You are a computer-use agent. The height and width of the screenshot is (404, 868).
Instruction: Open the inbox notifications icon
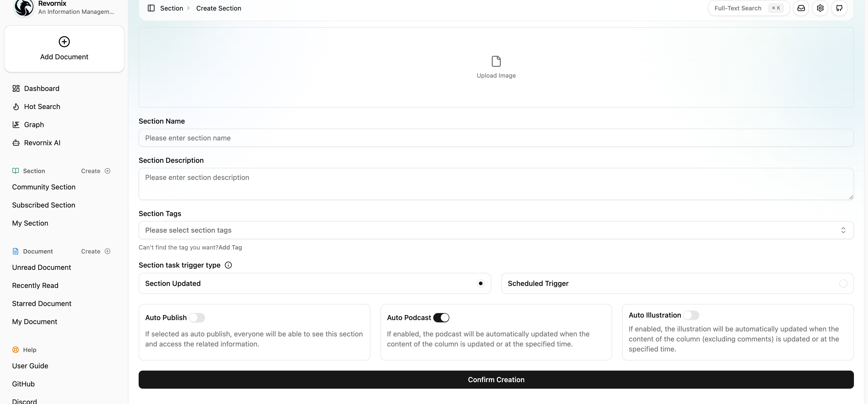(x=801, y=8)
